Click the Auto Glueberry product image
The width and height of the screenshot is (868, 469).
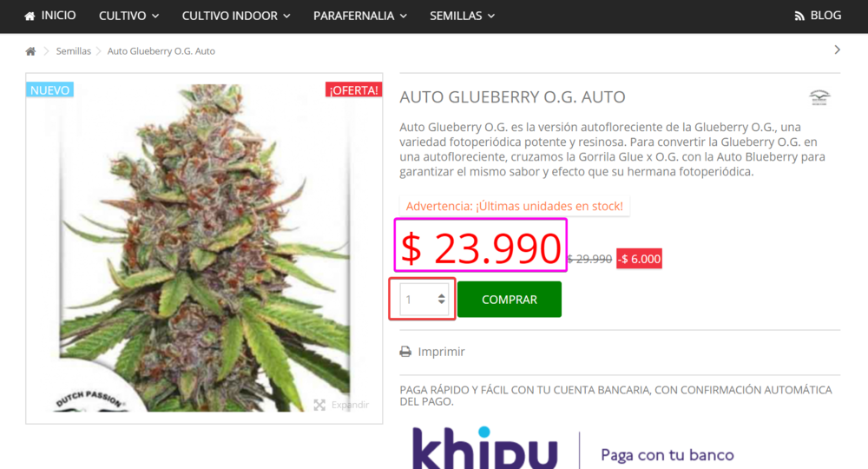(x=204, y=248)
